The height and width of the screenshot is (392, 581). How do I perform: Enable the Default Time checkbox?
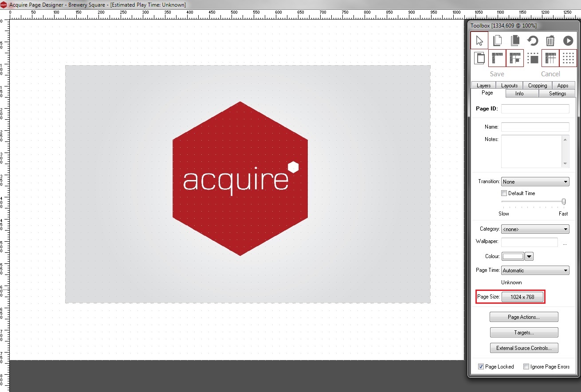(504, 193)
